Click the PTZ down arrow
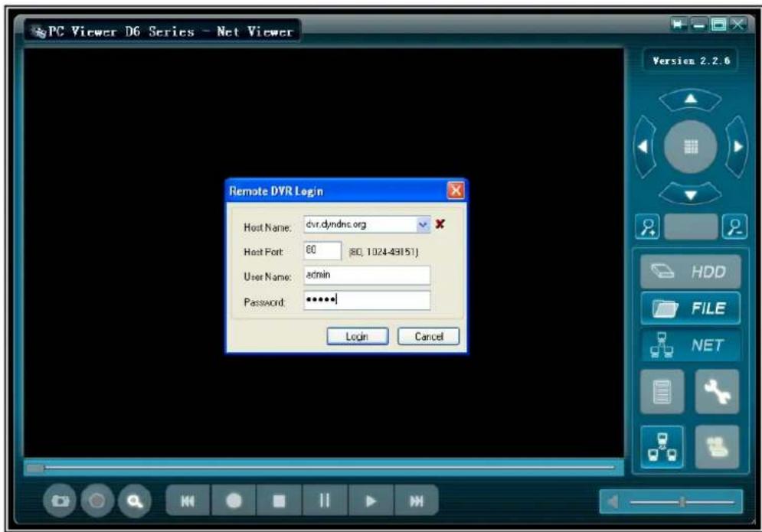 point(690,194)
